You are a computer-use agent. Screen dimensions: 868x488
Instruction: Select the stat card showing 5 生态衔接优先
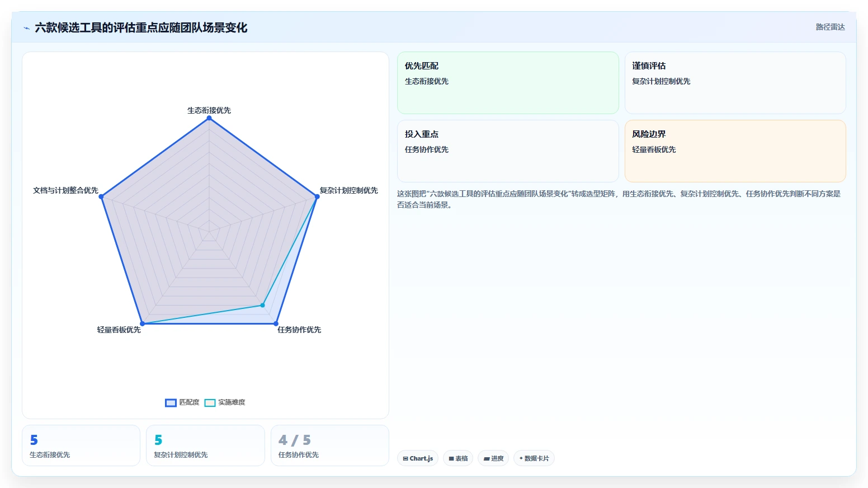click(81, 445)
